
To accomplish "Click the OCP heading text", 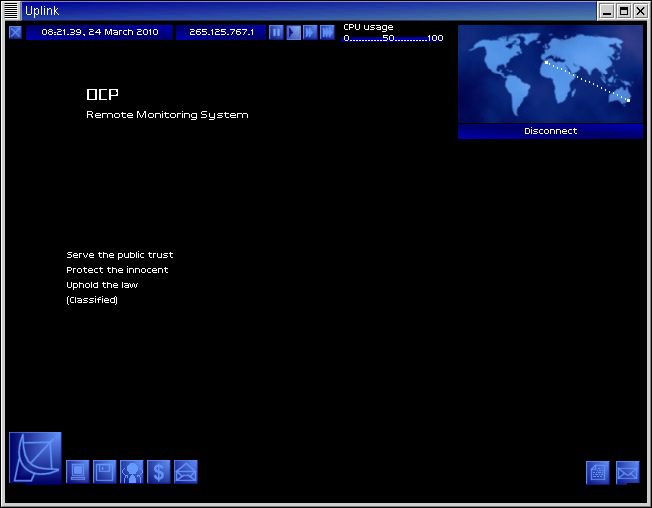I will click(x=102, y=94).
